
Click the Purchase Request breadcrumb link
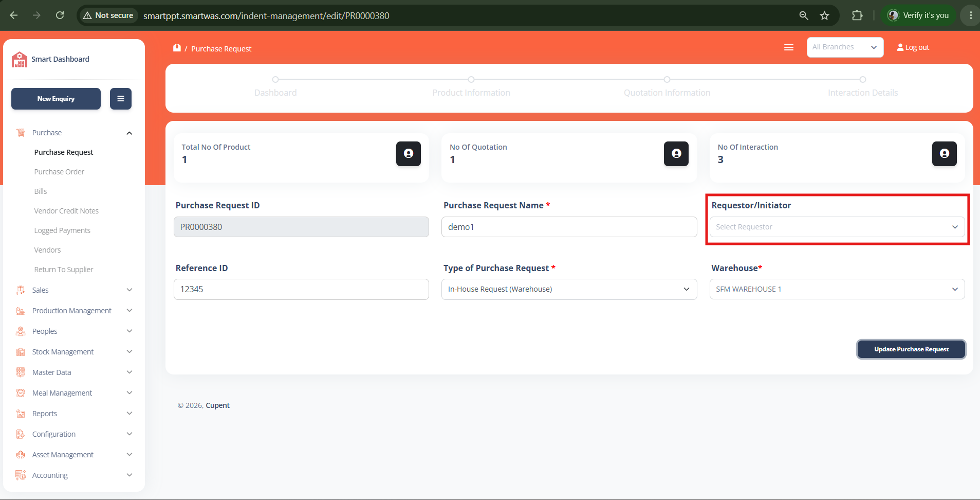point(221,49)
